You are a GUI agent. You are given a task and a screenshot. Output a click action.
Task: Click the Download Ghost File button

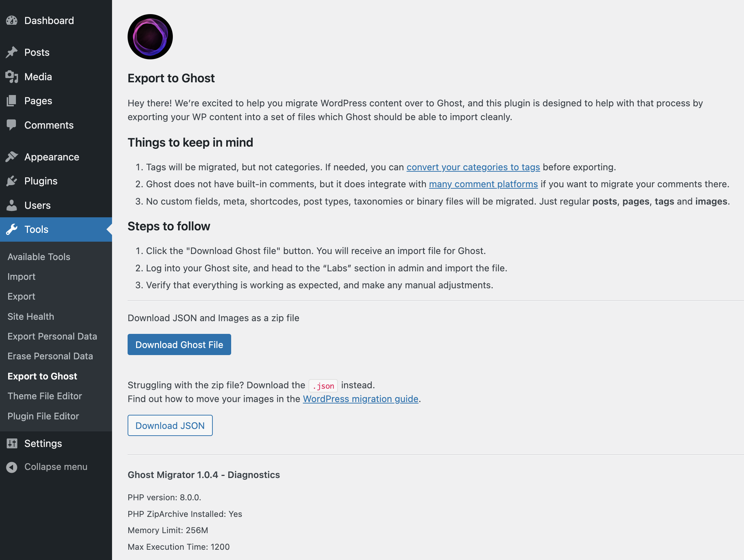179,345
